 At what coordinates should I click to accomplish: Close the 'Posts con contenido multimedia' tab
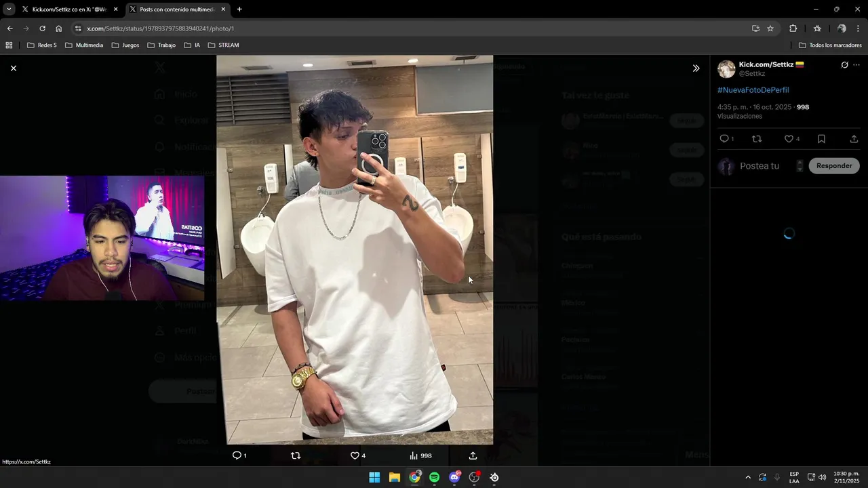(x=223, y=9)
